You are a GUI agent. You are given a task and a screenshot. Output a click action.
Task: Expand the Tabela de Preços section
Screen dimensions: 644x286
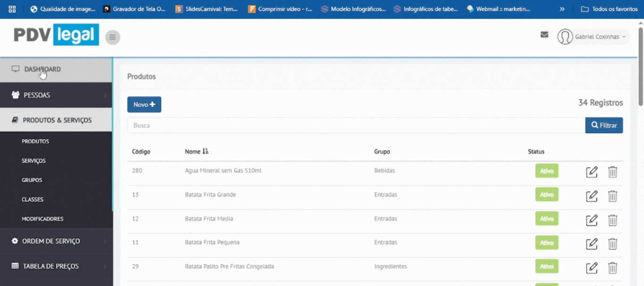(56, 266)
